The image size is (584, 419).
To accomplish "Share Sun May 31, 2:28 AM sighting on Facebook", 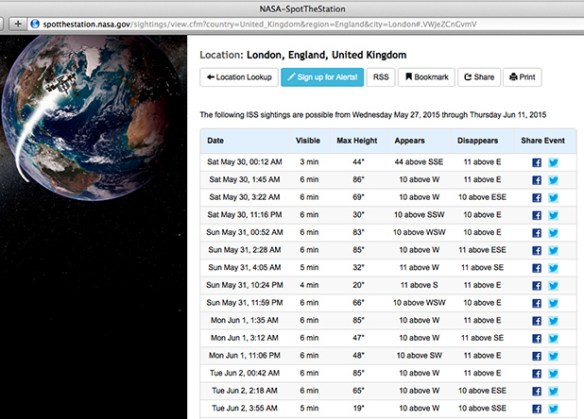I will coord(537,250).
